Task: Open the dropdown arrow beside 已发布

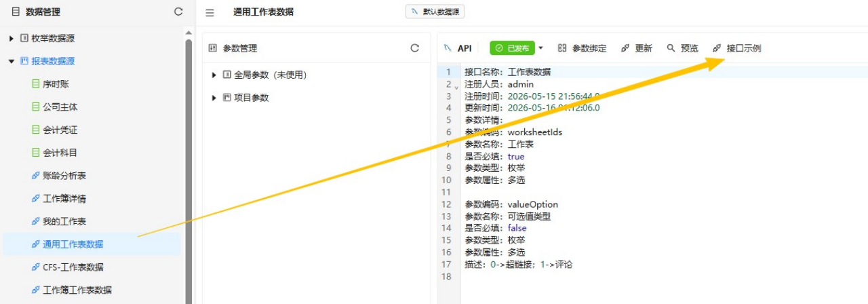Action: coord(540,48)
